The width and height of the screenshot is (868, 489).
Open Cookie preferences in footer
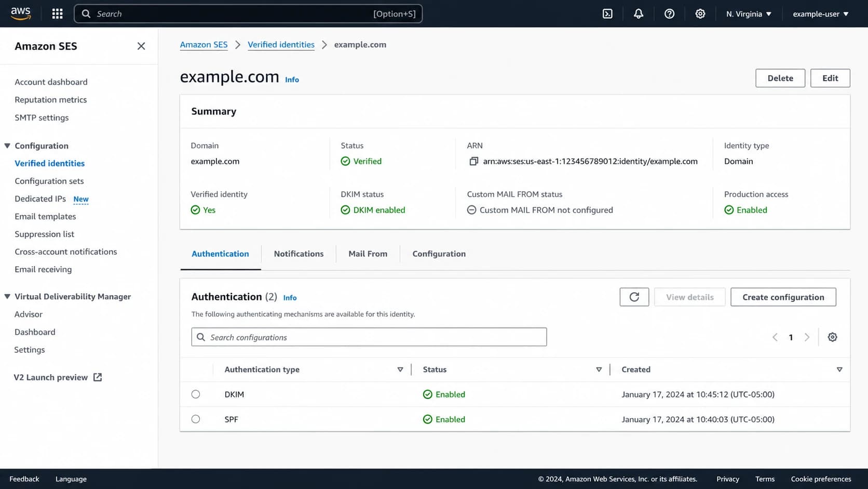(x=821, y=479)
